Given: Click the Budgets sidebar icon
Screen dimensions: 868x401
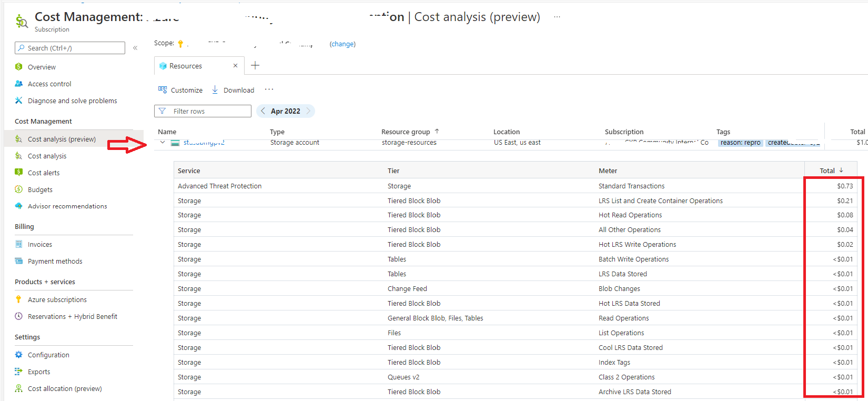Looking at the screenshot, I should tap(19, 189).
